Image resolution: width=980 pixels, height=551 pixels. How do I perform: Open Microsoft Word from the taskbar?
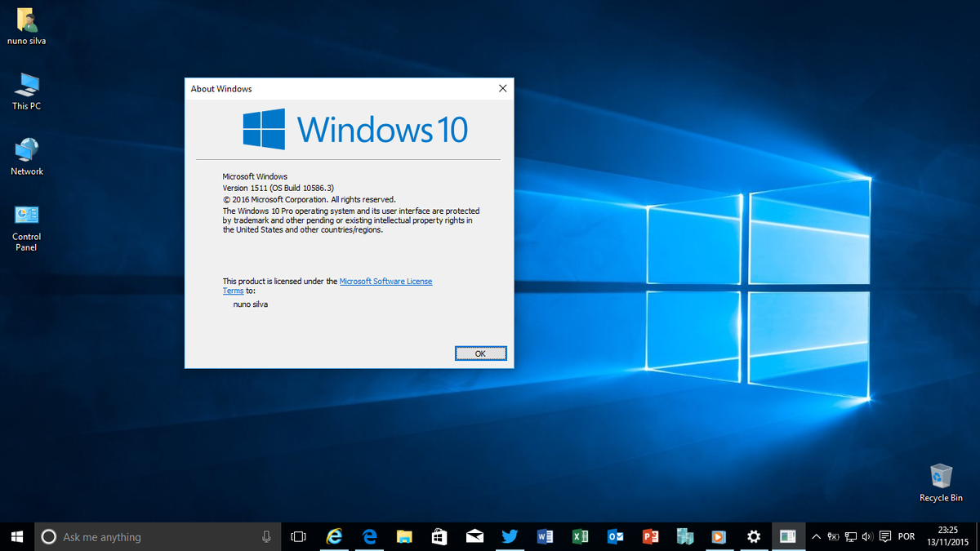coord(545,536)
